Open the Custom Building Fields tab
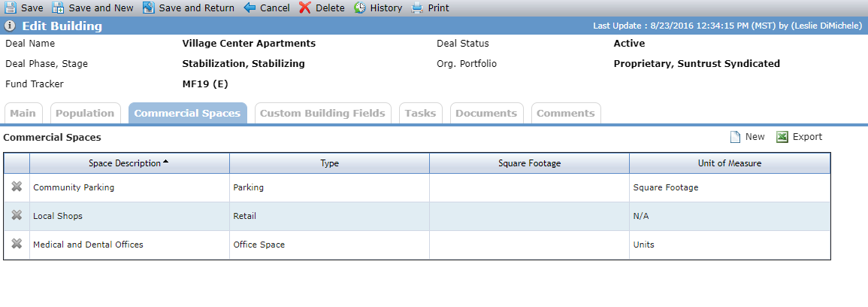 [322, 113]
